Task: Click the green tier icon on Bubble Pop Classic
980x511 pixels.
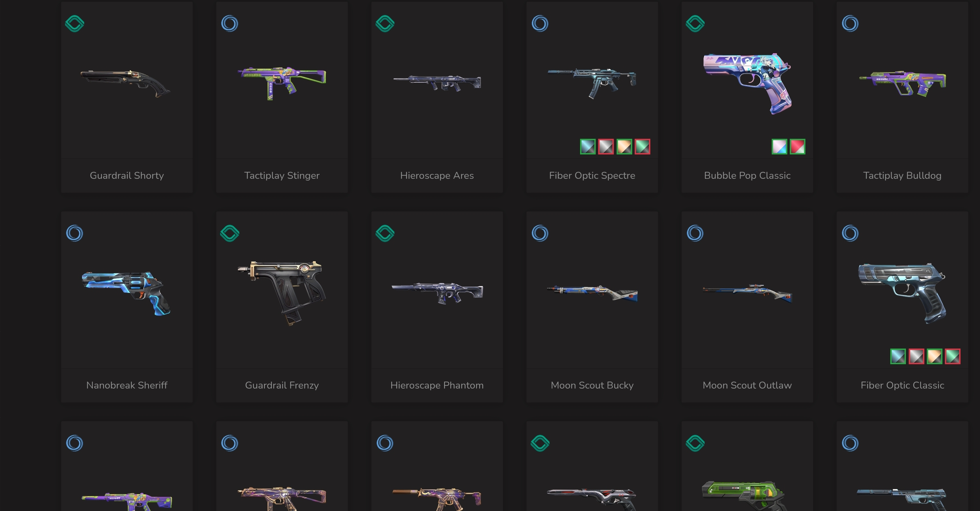Action: coord(696,24)
